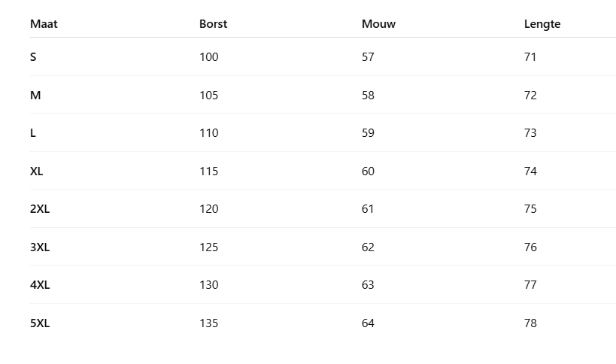Click Borst value 115 for size XL
This screenshot has width=616, height=364.
tap(208, 171)
